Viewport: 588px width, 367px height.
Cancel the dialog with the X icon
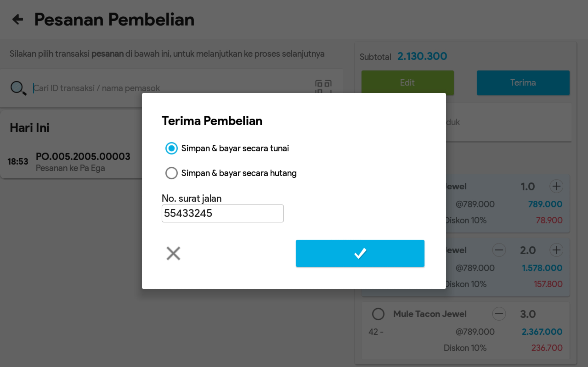[173, 253]
